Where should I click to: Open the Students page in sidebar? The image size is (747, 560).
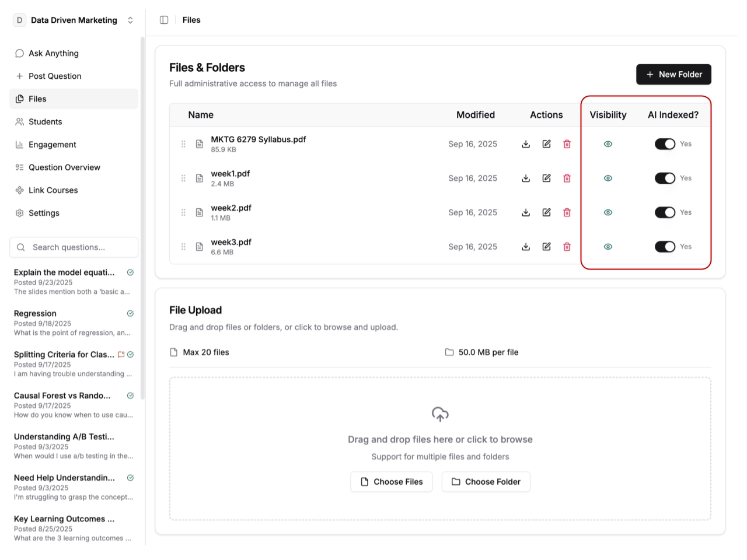coord(45,122)
